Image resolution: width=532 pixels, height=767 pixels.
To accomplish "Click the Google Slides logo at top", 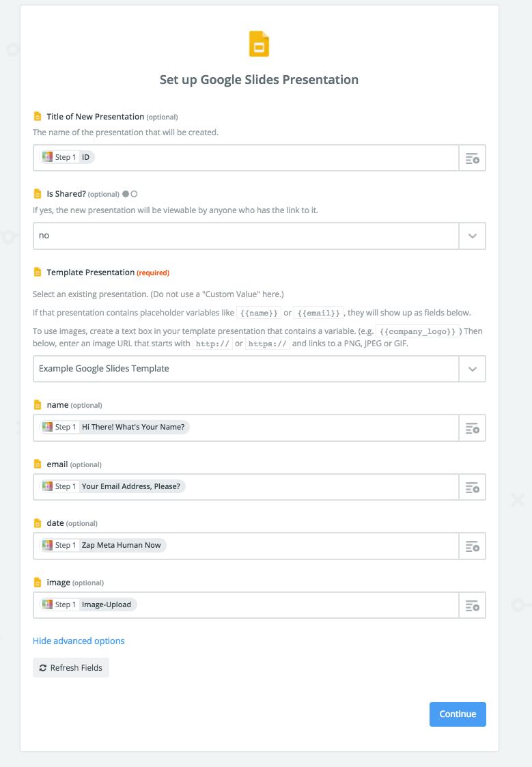I will pyautogui.click(x=259, y=44).
